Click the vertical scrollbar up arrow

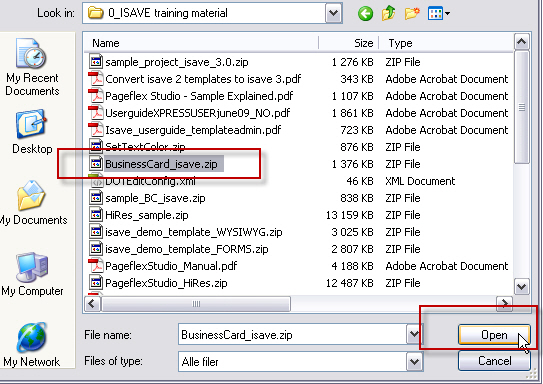pyautogui.click(x=522, y=42)
